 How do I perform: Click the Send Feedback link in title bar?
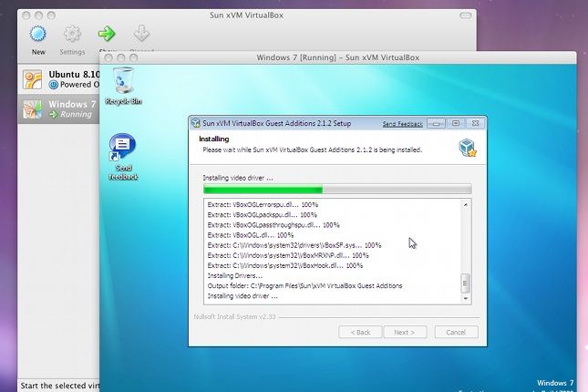point(402,124)
